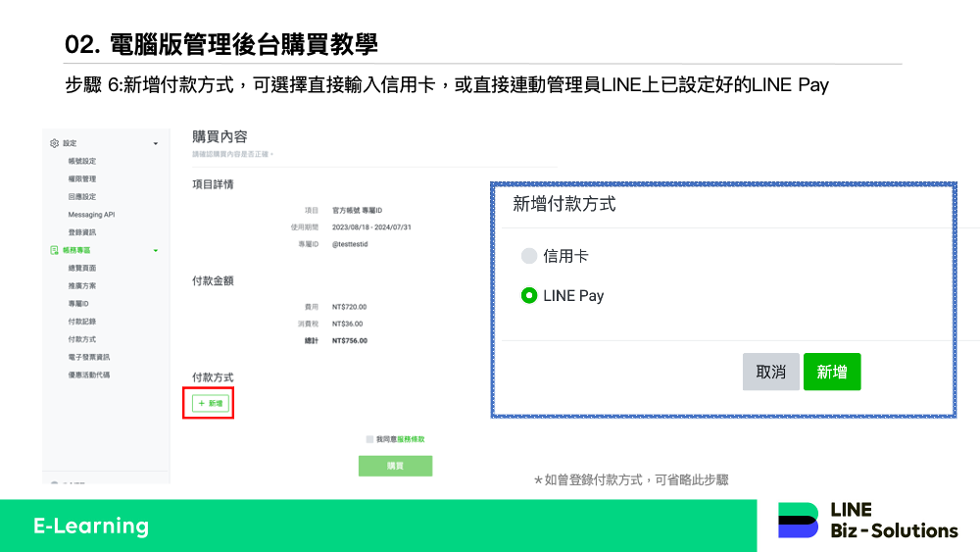Go to 推廣方案 in the sidebar

pos(82,285)
